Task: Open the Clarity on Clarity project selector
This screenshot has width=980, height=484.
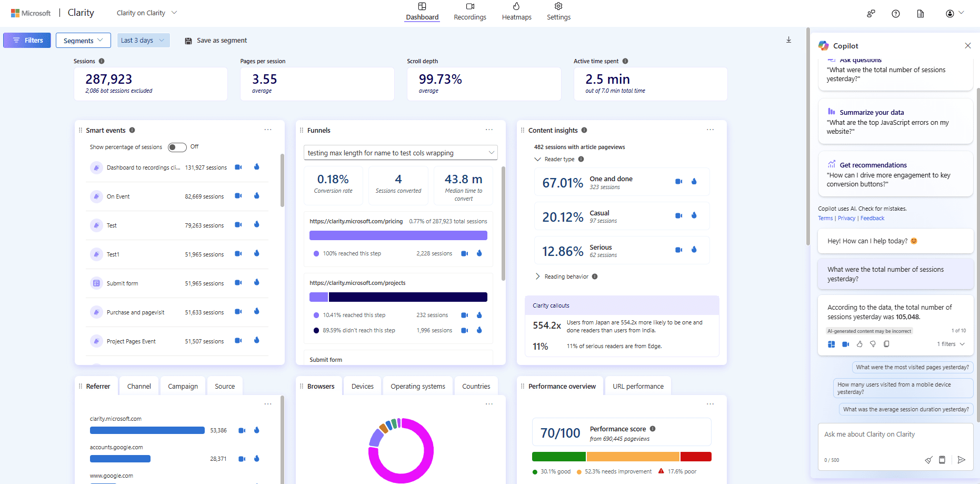Action: point(147,13)
